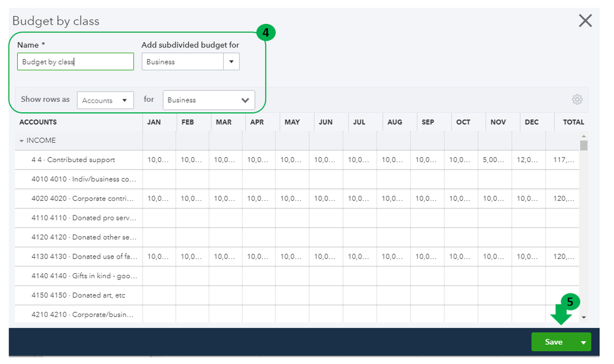This screenshot has height=364, width=614.
Task: Click the DEC cell for Contributed support
Action: click(x=528, y=160)
